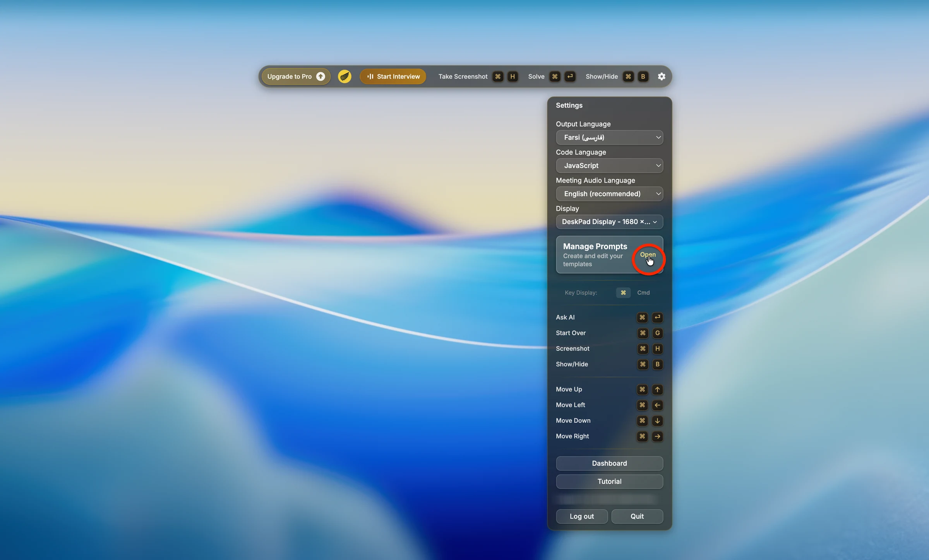Click the Log out button
Image resolution: width=929 pixels, height=560 pixels.
click(x=582, y=516)
